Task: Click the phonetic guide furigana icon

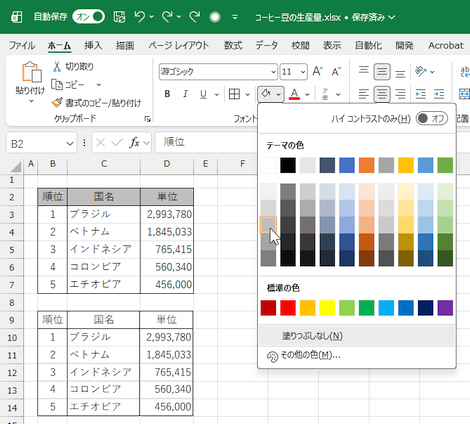Action: coord(325,94)
